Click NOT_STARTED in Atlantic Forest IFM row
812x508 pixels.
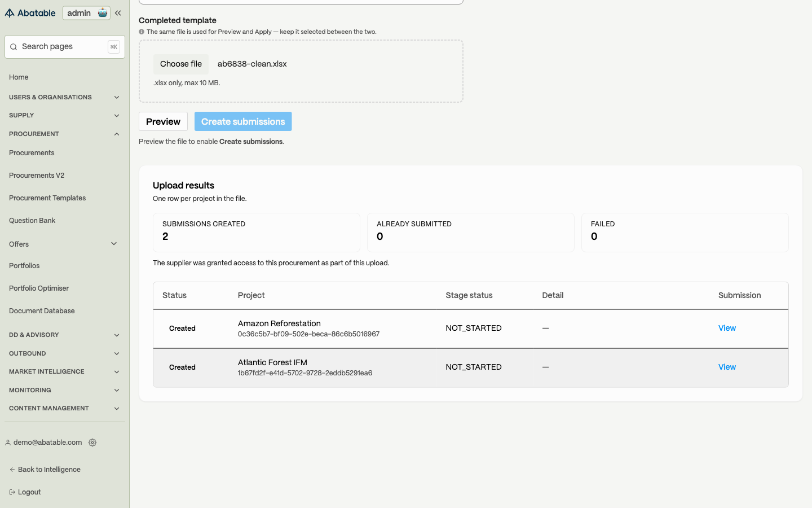[474, 367]
